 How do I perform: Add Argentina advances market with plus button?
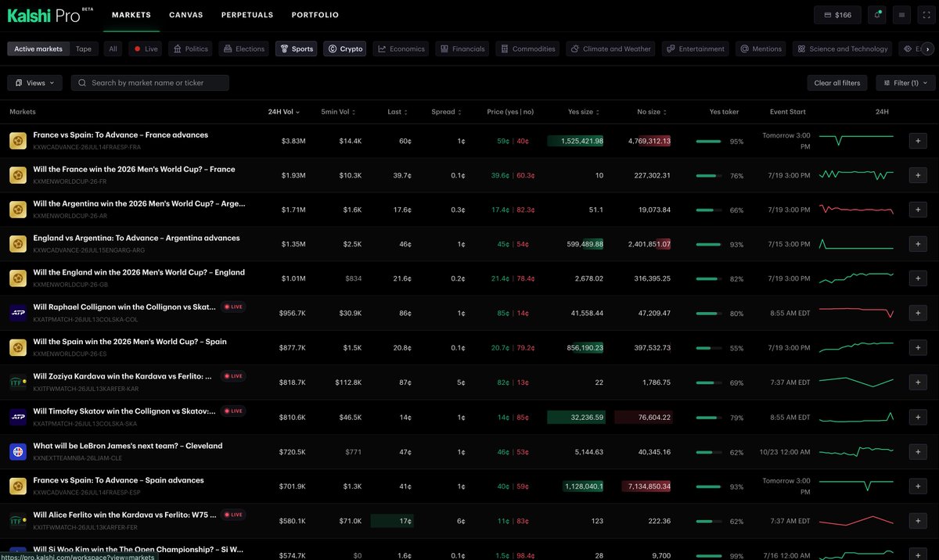pyautogui.click(x=917, y=244)
